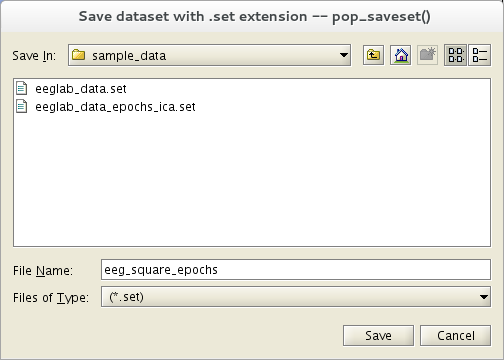504x360 pixels.
Task: Expand the Files of Type dropdown arrow
Action: pos(484,297)
